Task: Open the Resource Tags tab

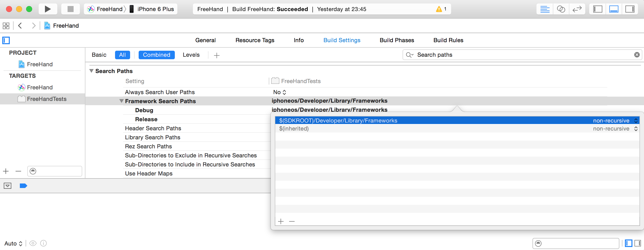Action: (x=255, y=40)
